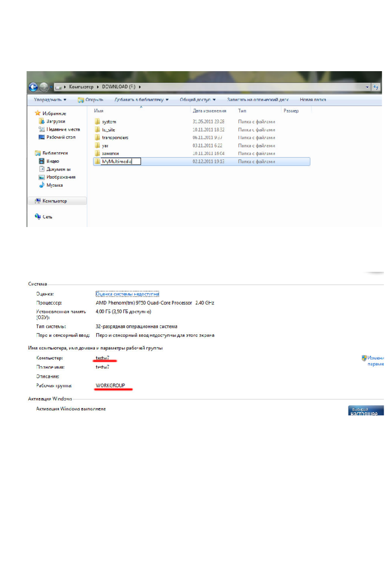This screenshot has height=561, width=392.
Task: Sort by Тип column header
Action: click(x=242, y=111)
